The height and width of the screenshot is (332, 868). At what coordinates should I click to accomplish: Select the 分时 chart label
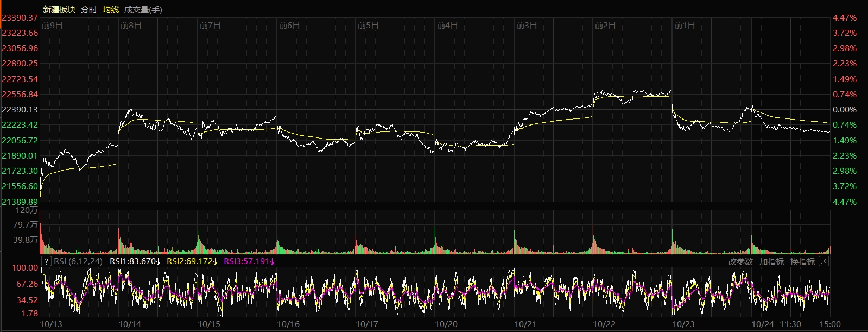pyautogui.click(x=88, y=9)
